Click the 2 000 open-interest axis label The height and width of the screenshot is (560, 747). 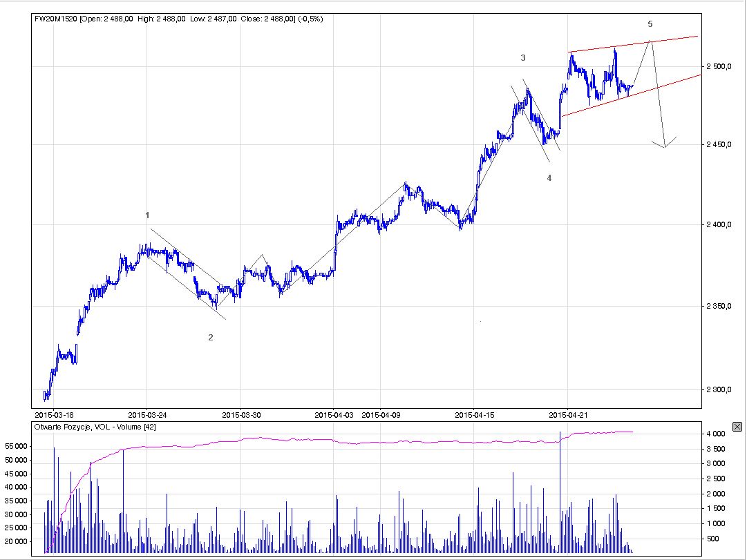click(x=716, y=494)
